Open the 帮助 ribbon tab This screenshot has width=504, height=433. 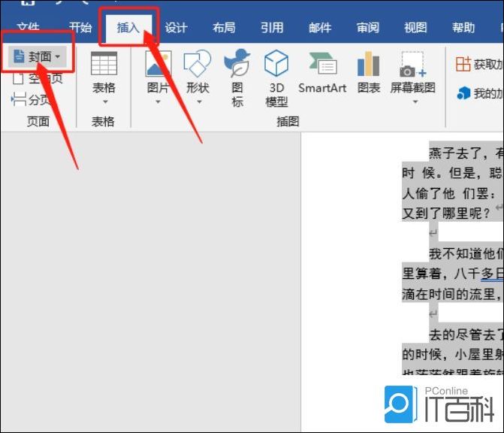point(463,28)
